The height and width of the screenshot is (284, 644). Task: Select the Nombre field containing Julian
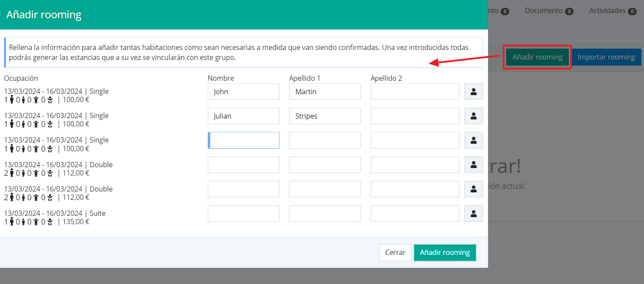coord(243,116)
